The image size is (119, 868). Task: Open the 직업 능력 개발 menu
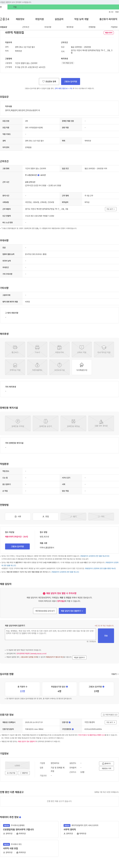pos(81,19)
